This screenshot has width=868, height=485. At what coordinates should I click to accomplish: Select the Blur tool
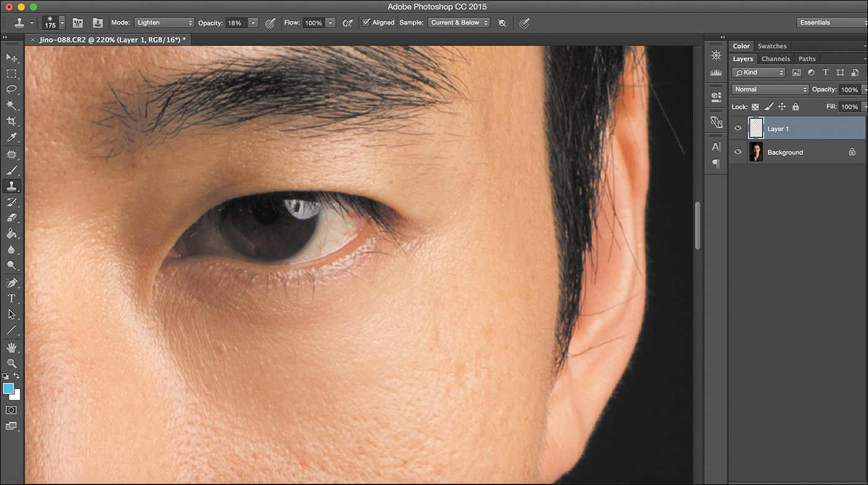pyautogui.click(x=11, y=250)
